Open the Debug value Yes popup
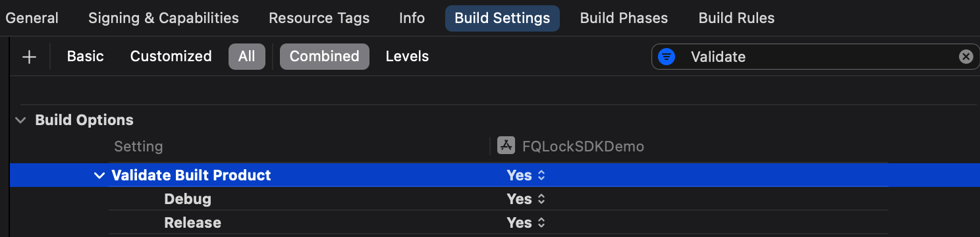Image resolution: width=980 pixels, height=237 pixels. [x=526, y=199]
